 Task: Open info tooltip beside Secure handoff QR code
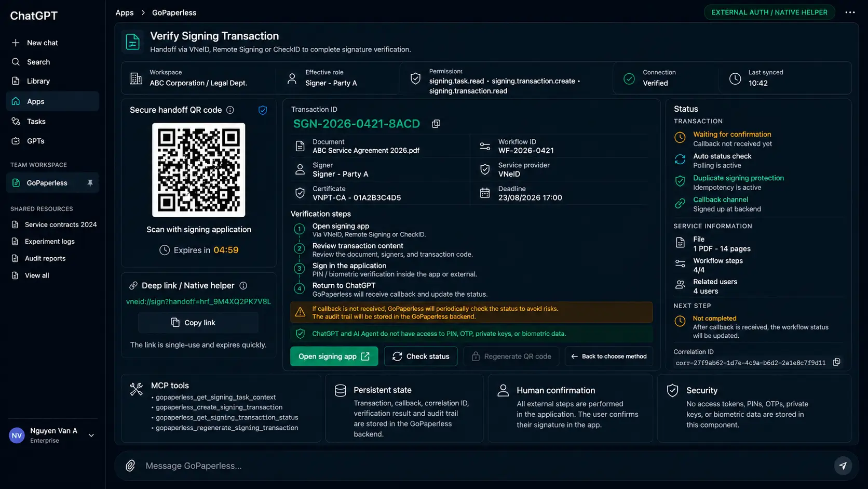tap(230, 110)
